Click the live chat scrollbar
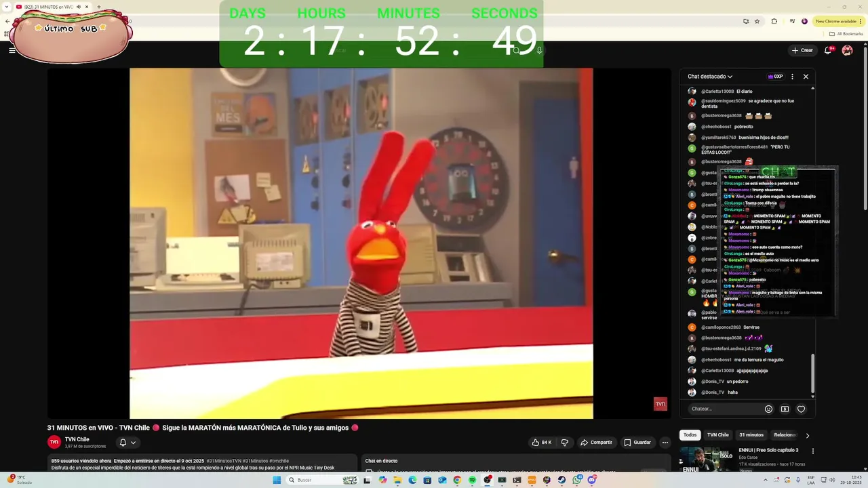The height and width of the screenshot is (488, 868). tap(812, 374)
